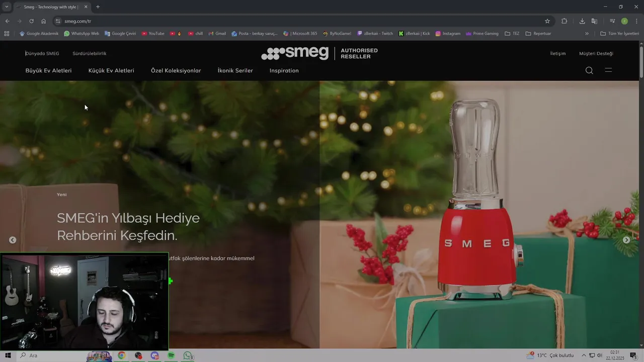Open Google Çeviri bookmark
This screenshot has width=644, height=362.
tap(120, 34)
